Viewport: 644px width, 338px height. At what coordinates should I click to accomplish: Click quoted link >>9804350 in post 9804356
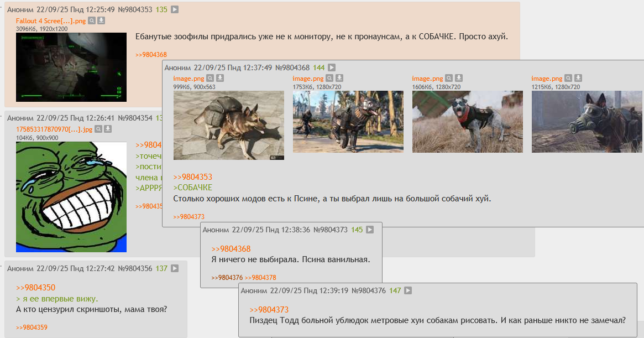point(35,288)
